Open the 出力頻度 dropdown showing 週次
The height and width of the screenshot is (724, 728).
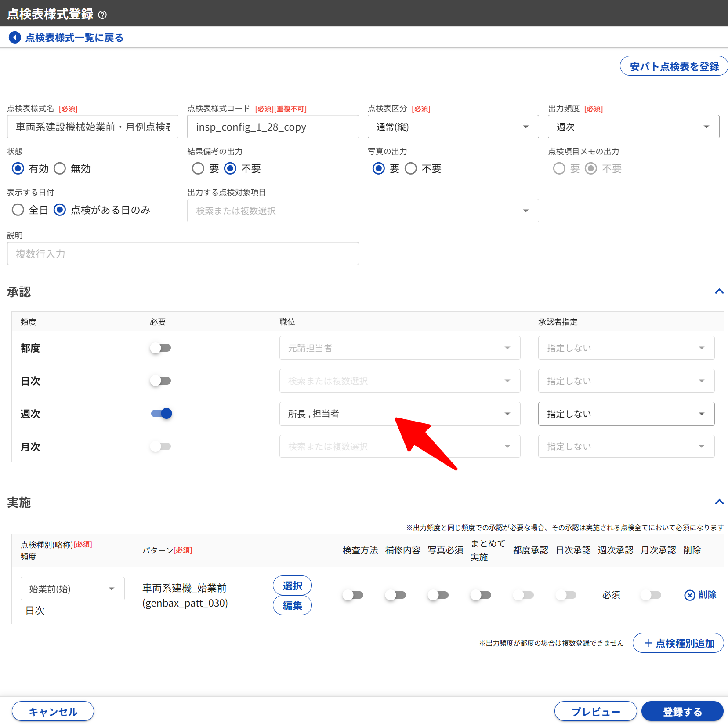pyautogui.click(x=634, y=127)
